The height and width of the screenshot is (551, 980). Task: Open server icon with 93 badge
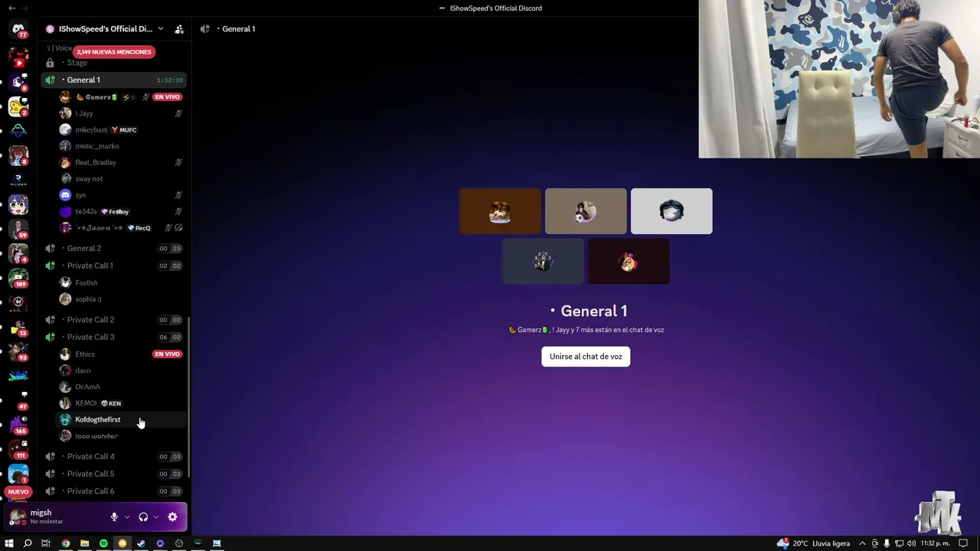point(18,352)
